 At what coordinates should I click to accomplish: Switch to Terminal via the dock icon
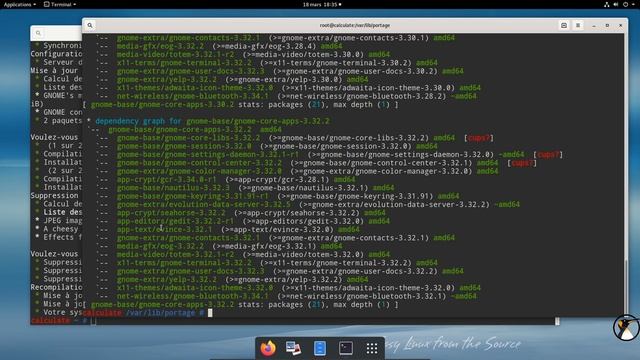click(346, 348)
